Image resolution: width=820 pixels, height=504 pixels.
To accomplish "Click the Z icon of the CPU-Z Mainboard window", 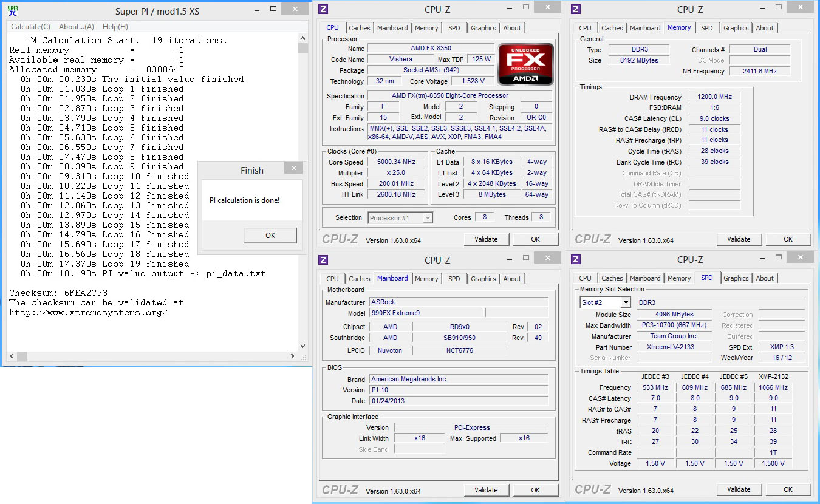I will tap(323, 260).
